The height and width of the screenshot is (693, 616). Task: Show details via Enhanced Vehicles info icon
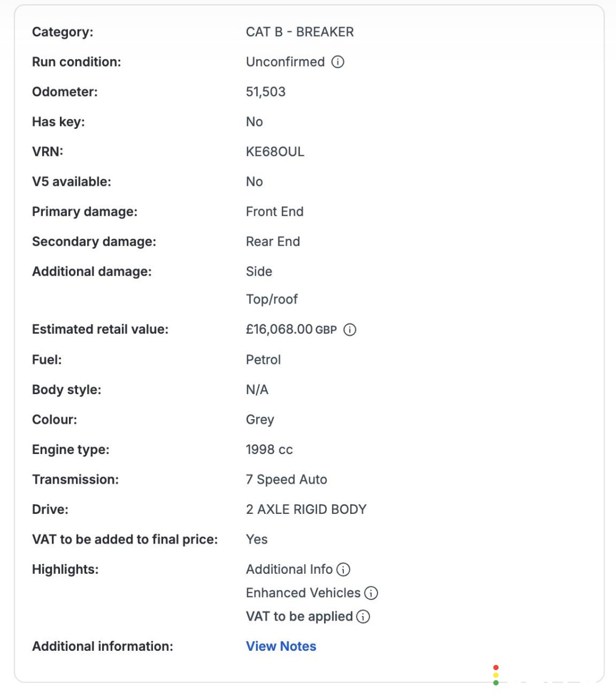(371, 593)
